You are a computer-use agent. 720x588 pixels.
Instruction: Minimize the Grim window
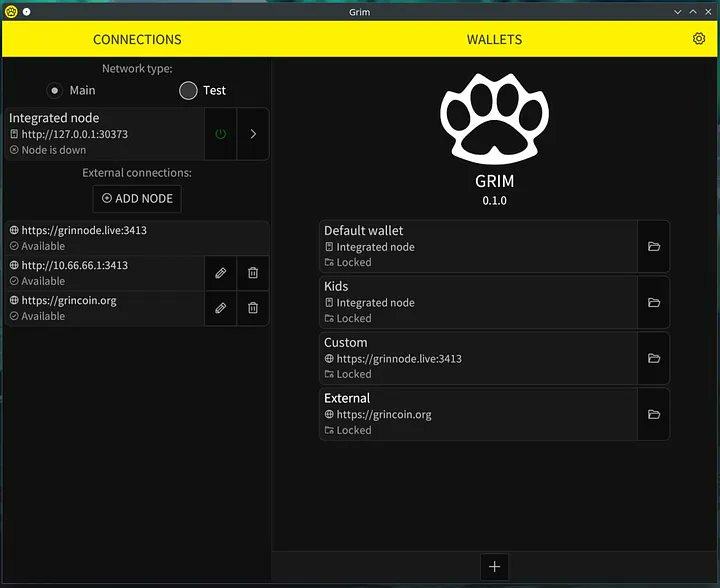[x=677, y=12]
